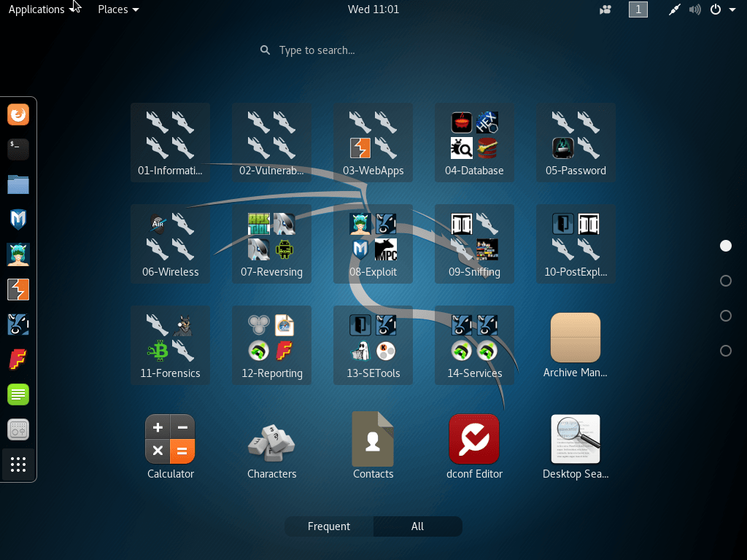Launch Firefox from the dock
Image resolution: width=747 pixels, height=560 pixels.
18,114
